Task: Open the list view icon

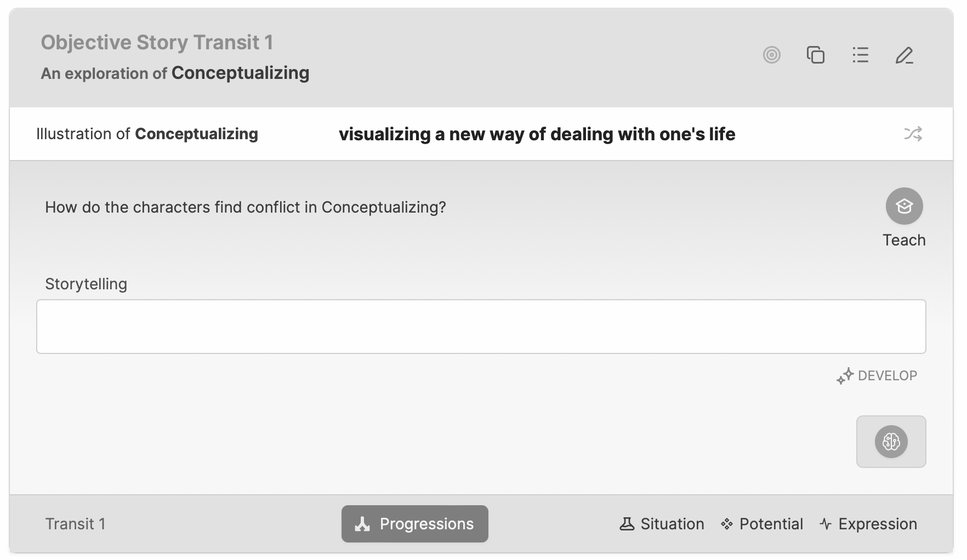Action: click(x=860, y=55)
